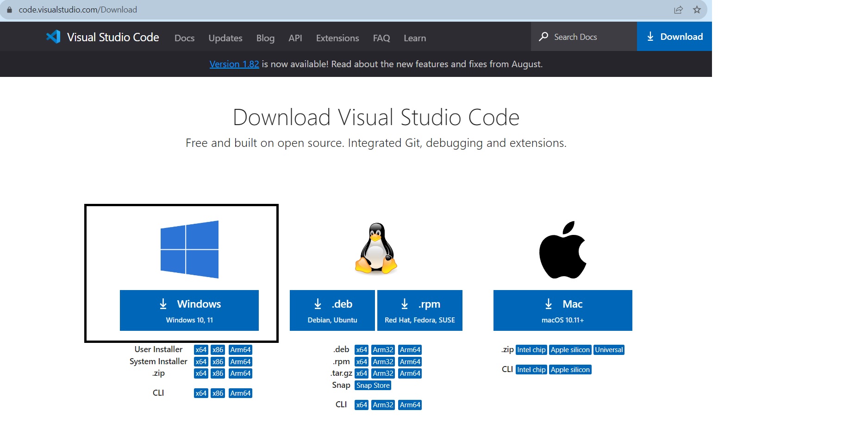
Task: Click the 'Download Visual Studio Code' heading
Action: [x=376, y=117]
